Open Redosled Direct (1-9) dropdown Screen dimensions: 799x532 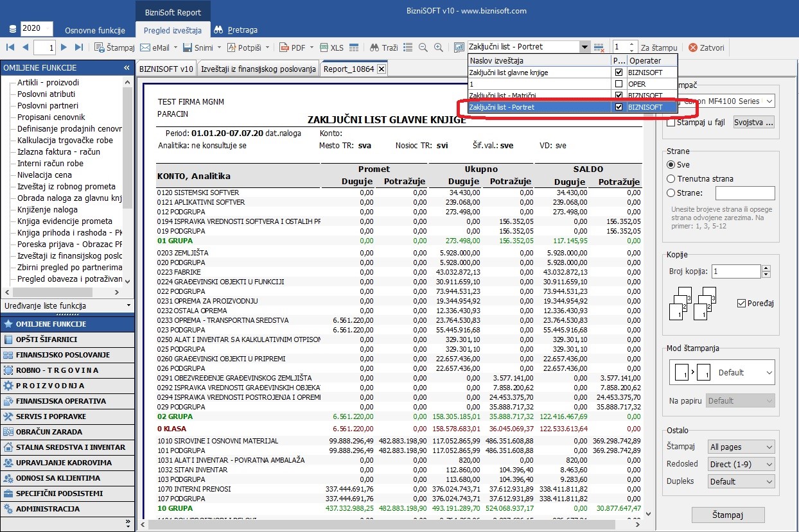pyautogui.click(x=742, y=464)
